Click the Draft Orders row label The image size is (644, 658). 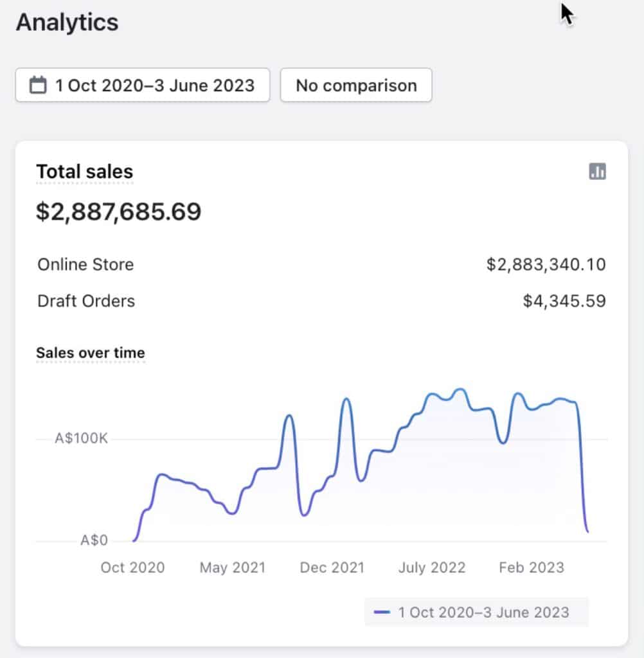(86, 301)
